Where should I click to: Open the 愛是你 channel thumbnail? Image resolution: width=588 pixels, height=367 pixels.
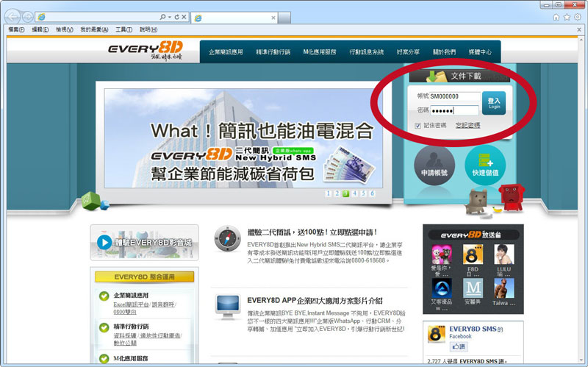442,254
